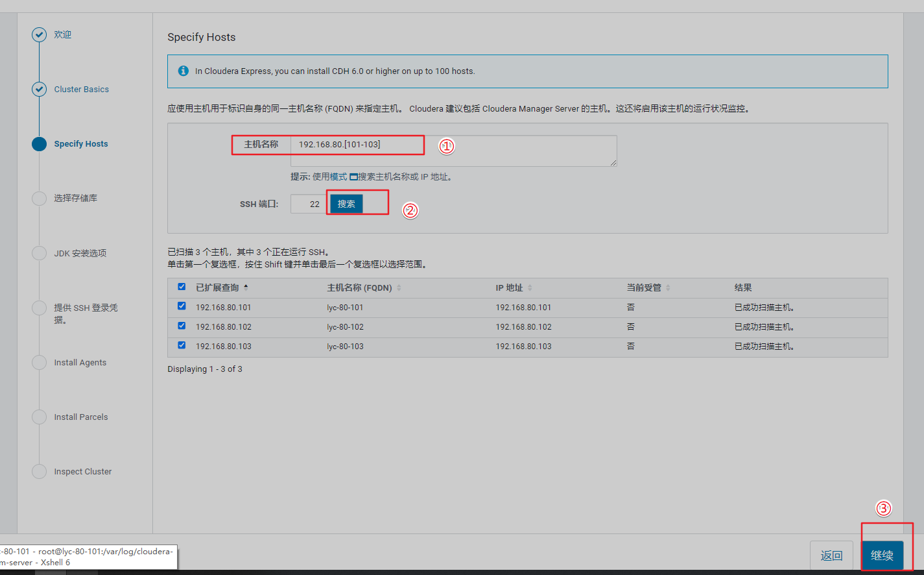Click the Xshell 6 taskbar tooltip
The width and height of the screenshot is (924, 575).
(88, 557)
